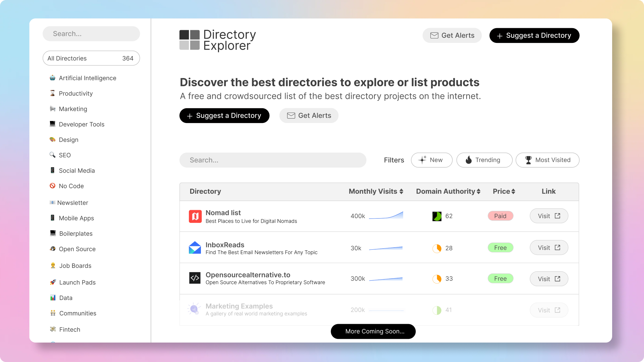Screen dimensions: 644x362
Task: Click the InboxReads envelope logo
Action: [195, 248]
